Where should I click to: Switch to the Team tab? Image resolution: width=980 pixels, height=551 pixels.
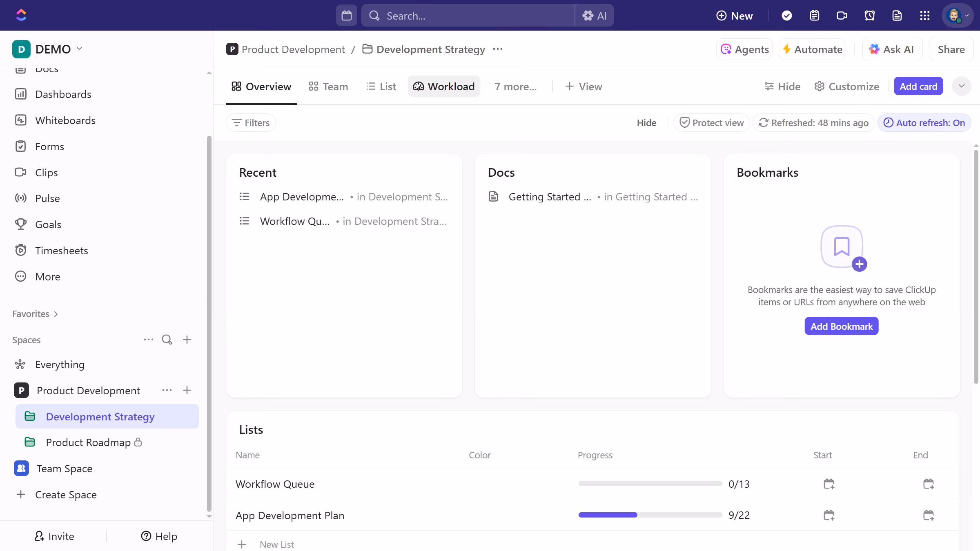click(x=328, y=87)
